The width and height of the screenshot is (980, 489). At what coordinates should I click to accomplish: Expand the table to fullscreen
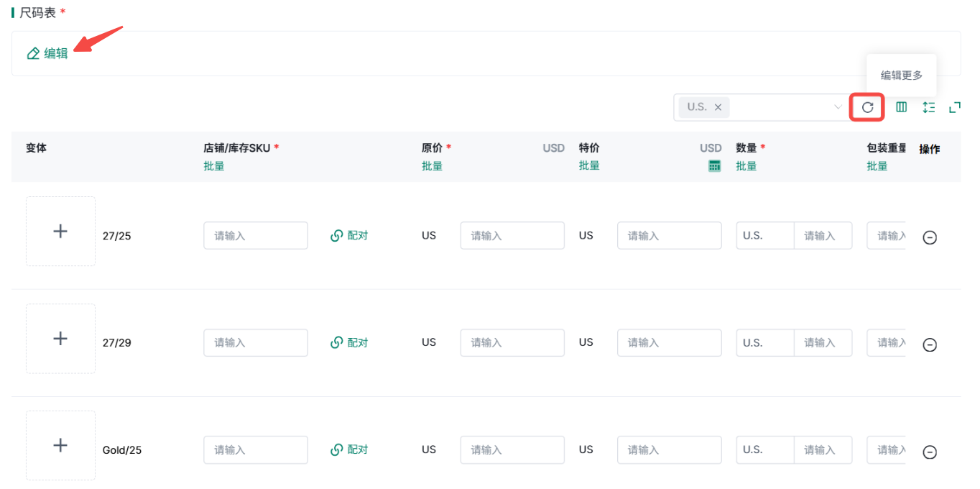955,107
